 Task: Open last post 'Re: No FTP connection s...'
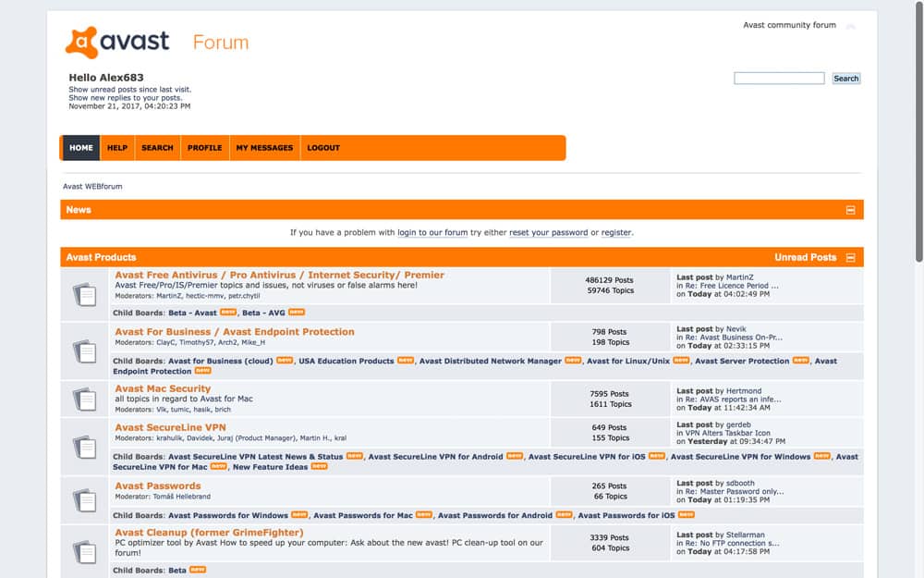(733, 543)
